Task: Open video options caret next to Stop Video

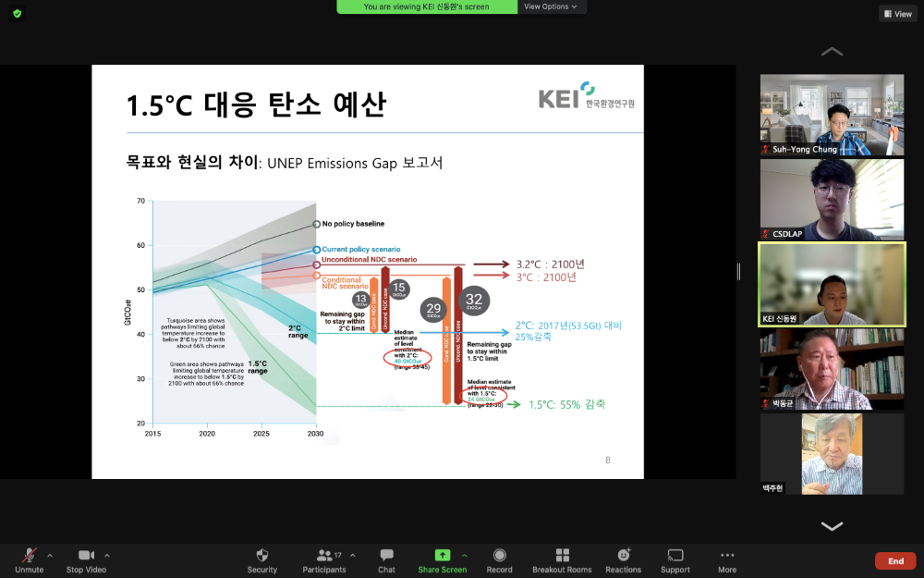Action: (x=106, y=556)
